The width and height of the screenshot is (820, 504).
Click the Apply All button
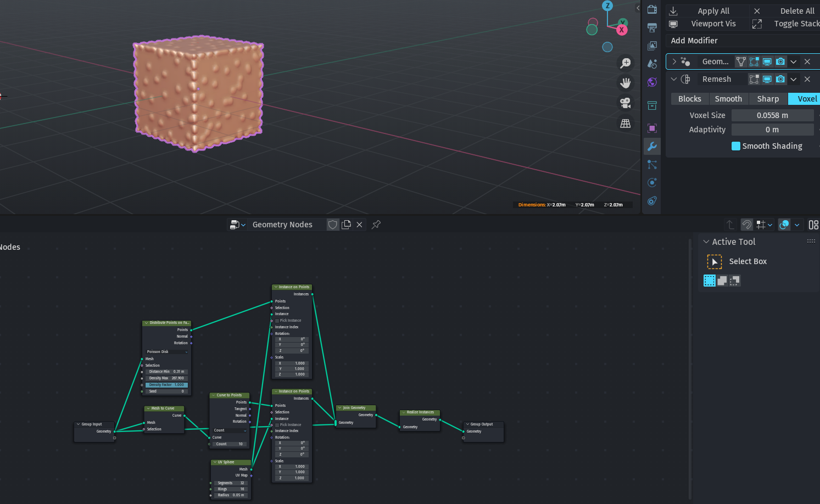707,11
